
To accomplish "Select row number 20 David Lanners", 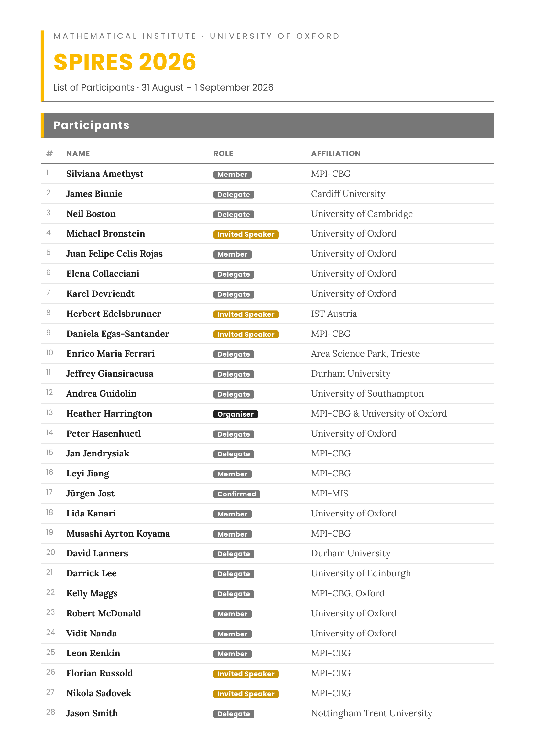I will [267, 553].
